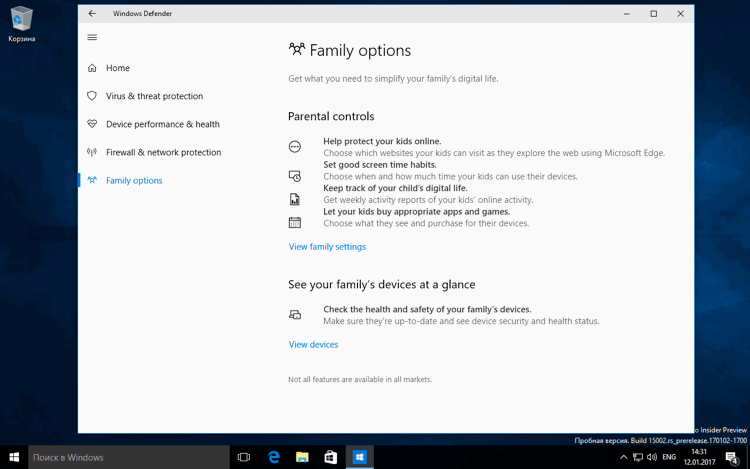The height and width of the screenshot is (469, 750).
Task: Minimize the Windows Defender window
Action: 627,14
